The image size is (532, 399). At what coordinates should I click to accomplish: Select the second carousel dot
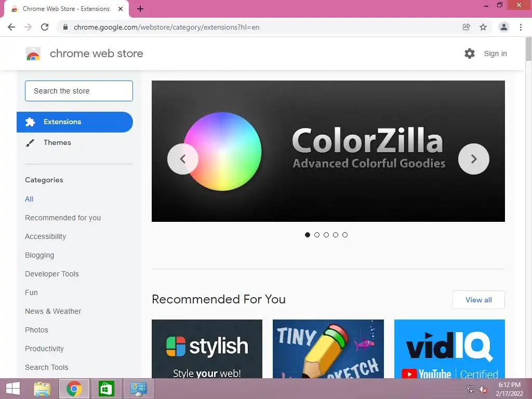[317, 235]
